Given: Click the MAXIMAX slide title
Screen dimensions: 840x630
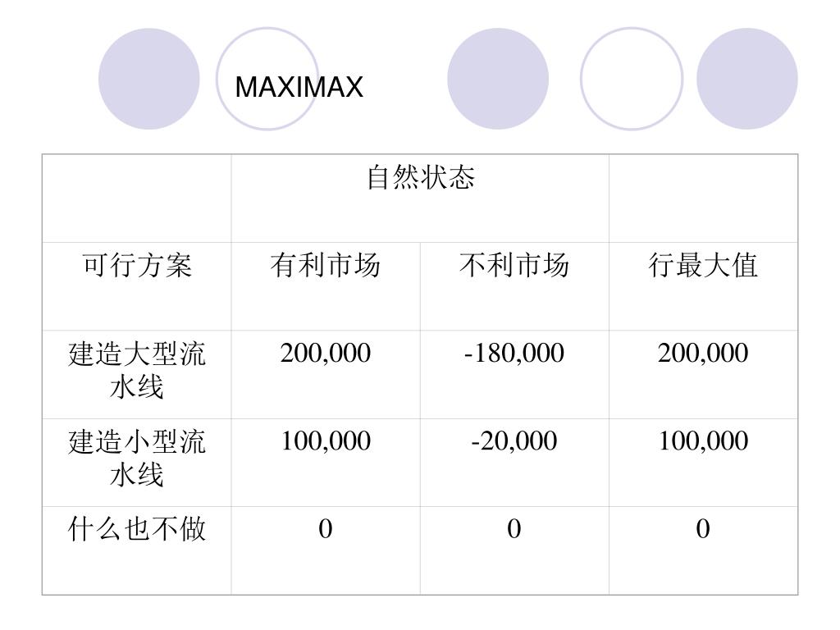Looking at the screenshot, I should 299,87.
